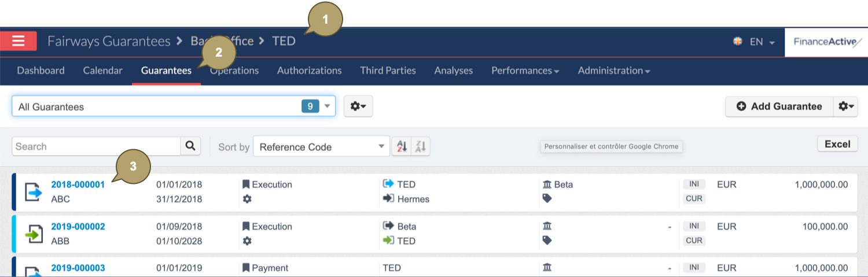The width and height of the screenshot is (868, 277).
Task: Expand the Administration menu
Action: tap(613, 71)
